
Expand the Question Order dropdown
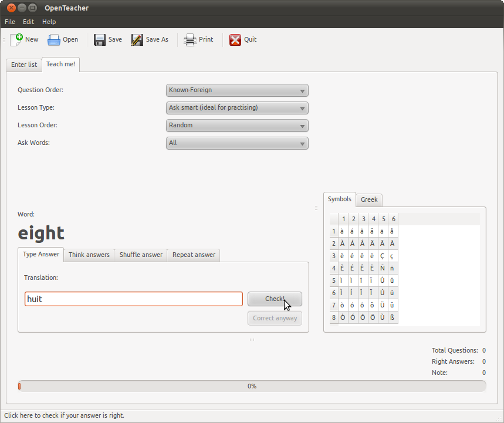(237, 90)
